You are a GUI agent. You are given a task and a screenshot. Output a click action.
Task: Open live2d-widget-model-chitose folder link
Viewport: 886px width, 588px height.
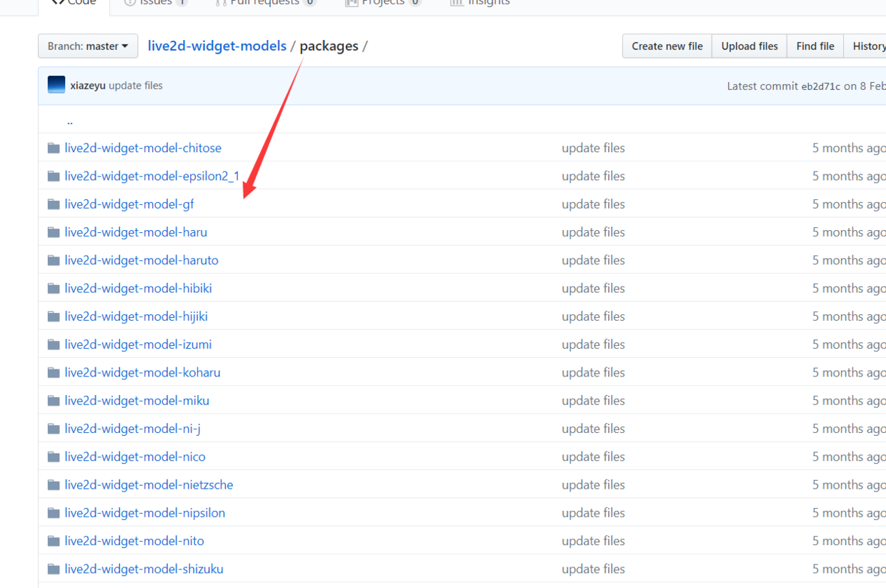pyautogui.click(x=143, y=148)
